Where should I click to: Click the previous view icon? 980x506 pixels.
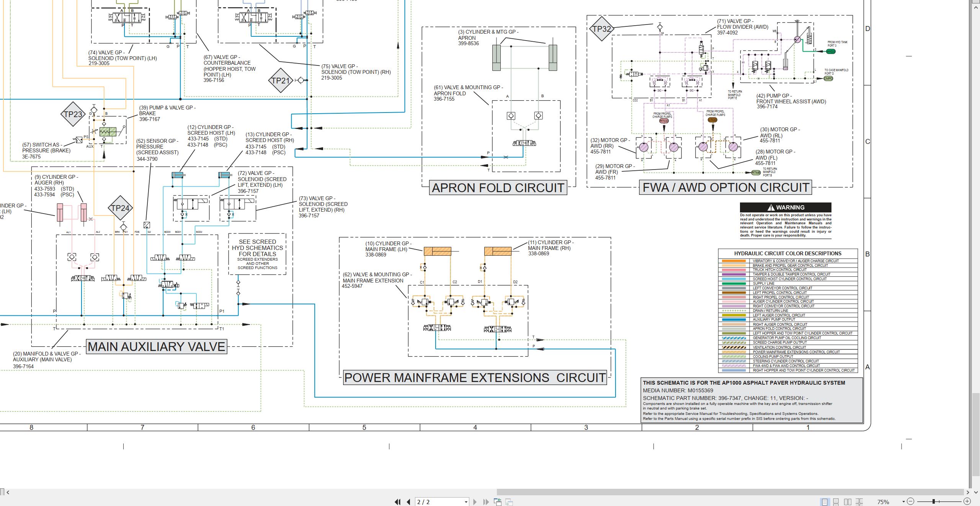pyautogui.click(x=498, y=502)
